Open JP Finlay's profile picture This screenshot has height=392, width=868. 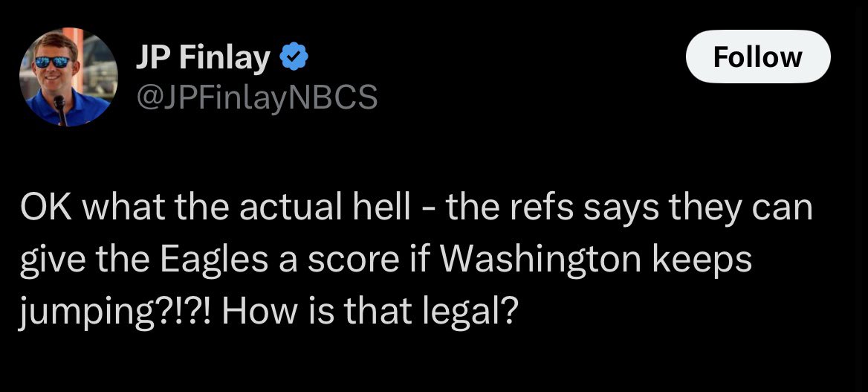68,77
